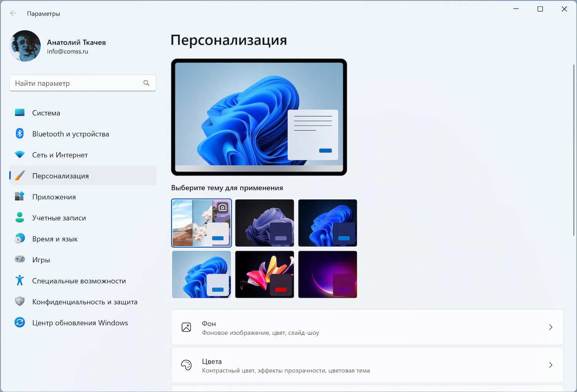The image size is (577, 392).
Task: Click the Bluetooth icon in sidebar
Action: (20, 133)
